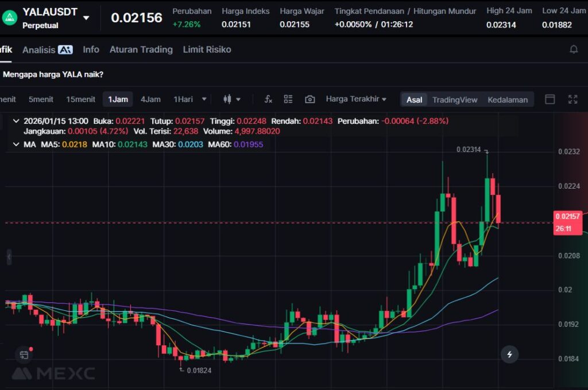The image size is (588, 390).
Task: Switch chart view to Kedalaman
Action: tap(508, 100)
